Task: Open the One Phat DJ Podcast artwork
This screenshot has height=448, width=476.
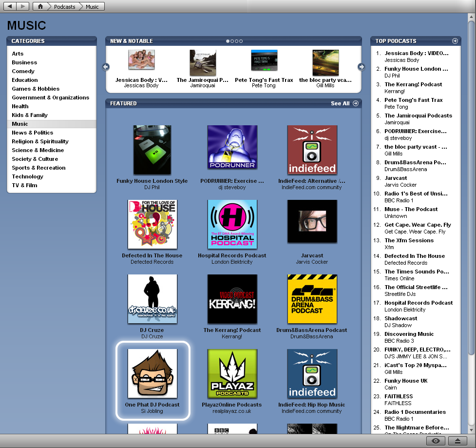Action: click(x=152, y=375)
